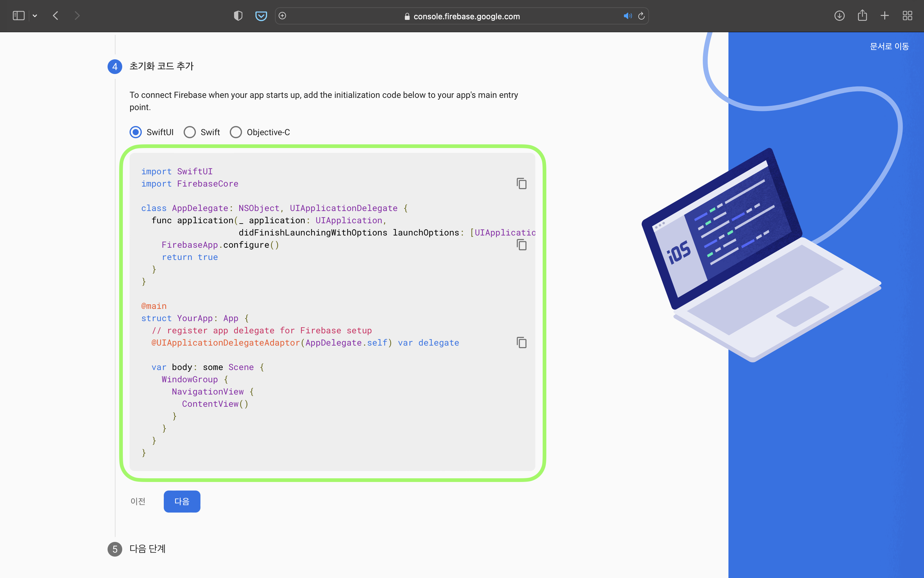This screenshot has width=924, height=578.
Task: Show downloads with the download icon
Action: point(839,16)
